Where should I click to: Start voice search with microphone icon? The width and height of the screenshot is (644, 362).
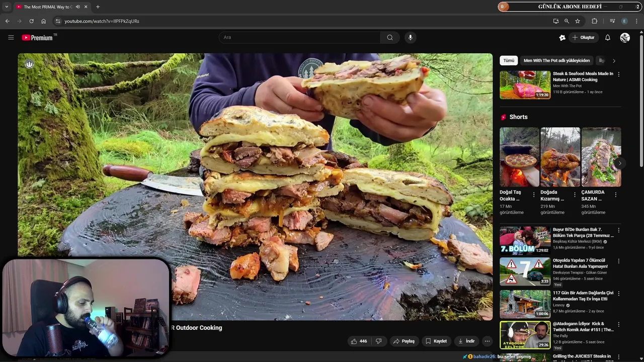(x=410, y=37)
